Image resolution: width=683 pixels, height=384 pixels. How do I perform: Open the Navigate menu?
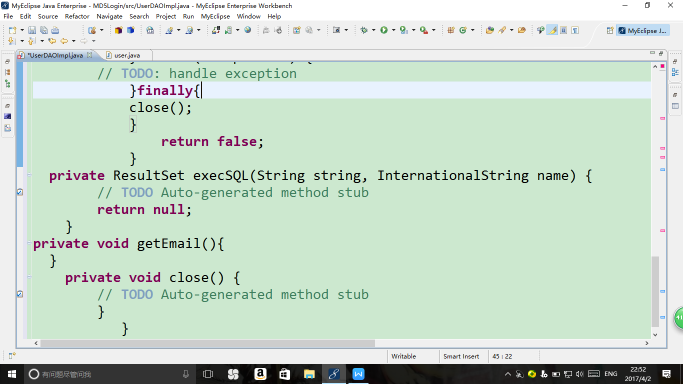click(x=109, y=17)
